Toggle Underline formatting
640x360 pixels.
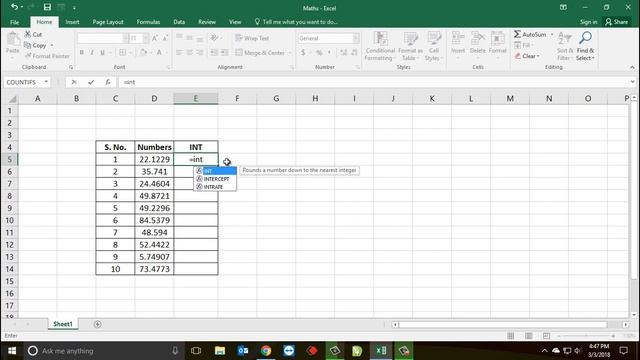102,52
